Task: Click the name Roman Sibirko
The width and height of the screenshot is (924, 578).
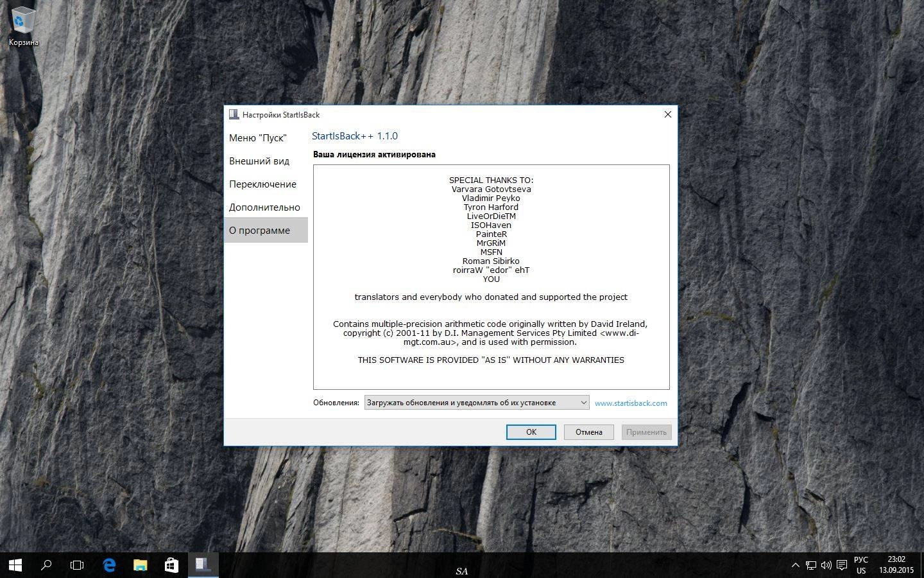Action: click(x=491, y=261)
